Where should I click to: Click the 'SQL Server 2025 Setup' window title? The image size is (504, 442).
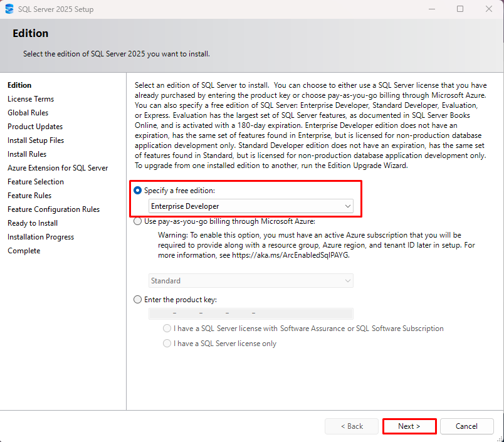coord(56,9)
